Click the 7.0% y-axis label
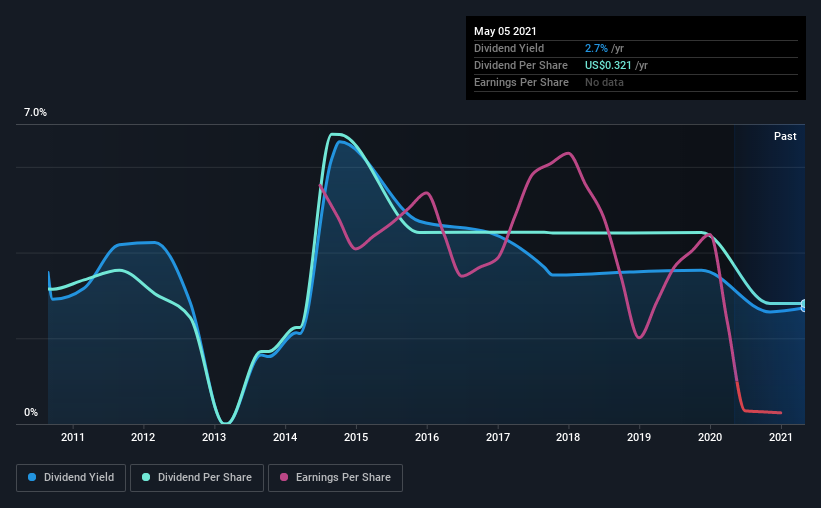821x508 pixels. 35,113
